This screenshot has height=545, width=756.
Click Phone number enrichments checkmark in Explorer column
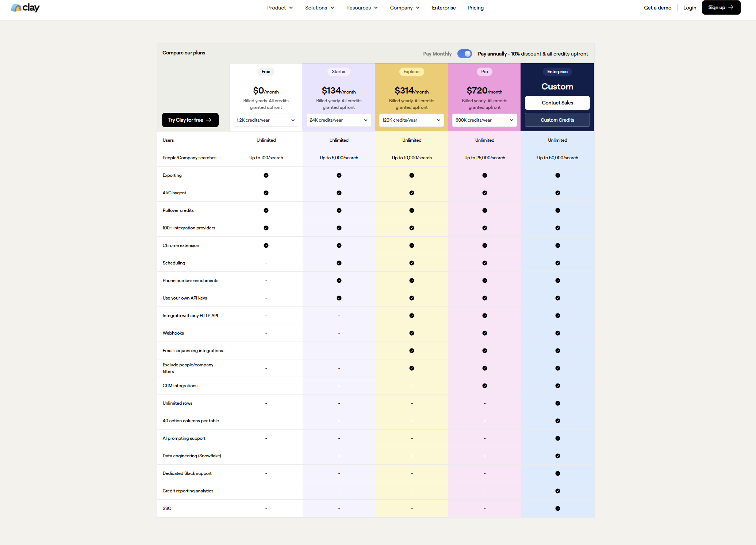[x=412, y=281]
